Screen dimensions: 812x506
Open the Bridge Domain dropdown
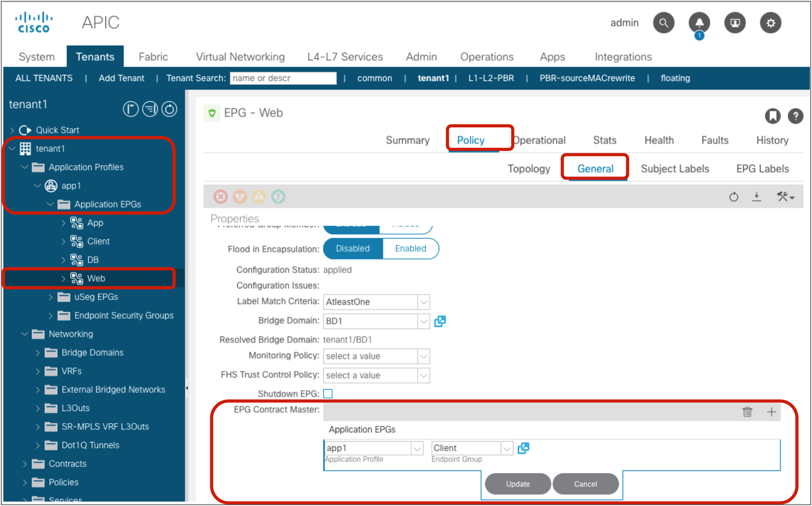coord(423,321)
